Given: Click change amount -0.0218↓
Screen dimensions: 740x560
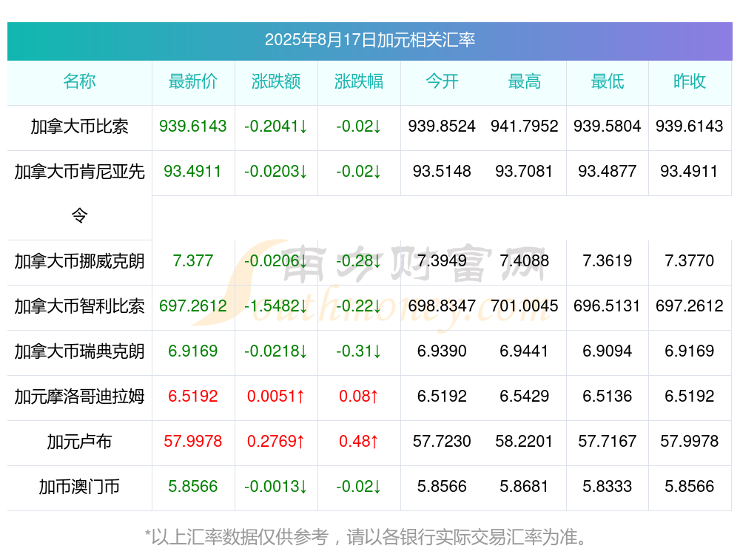Looking at the screenshot, I should tap(276, 351).
